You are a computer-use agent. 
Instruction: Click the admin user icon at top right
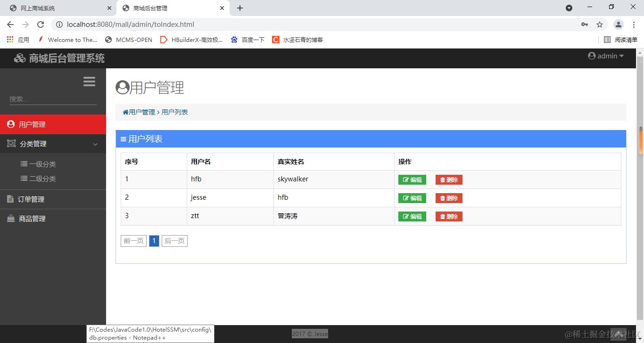(x=592, y=56)
